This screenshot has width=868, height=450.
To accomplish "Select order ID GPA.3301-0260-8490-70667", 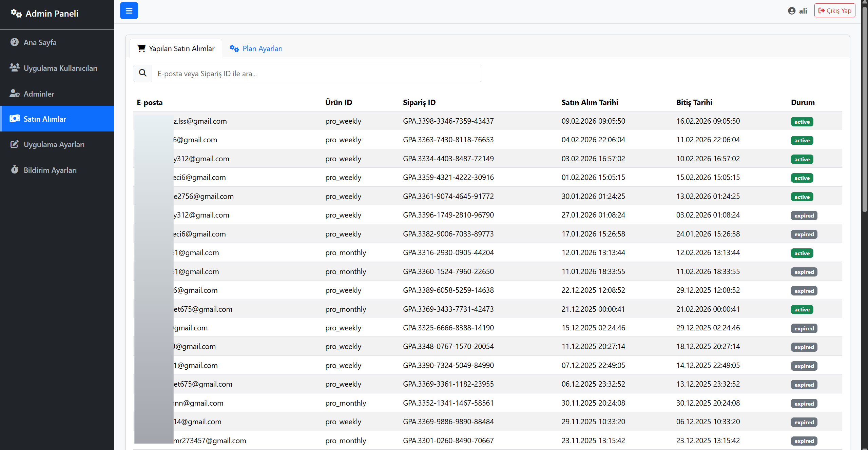I will click(x=448, y=441).
